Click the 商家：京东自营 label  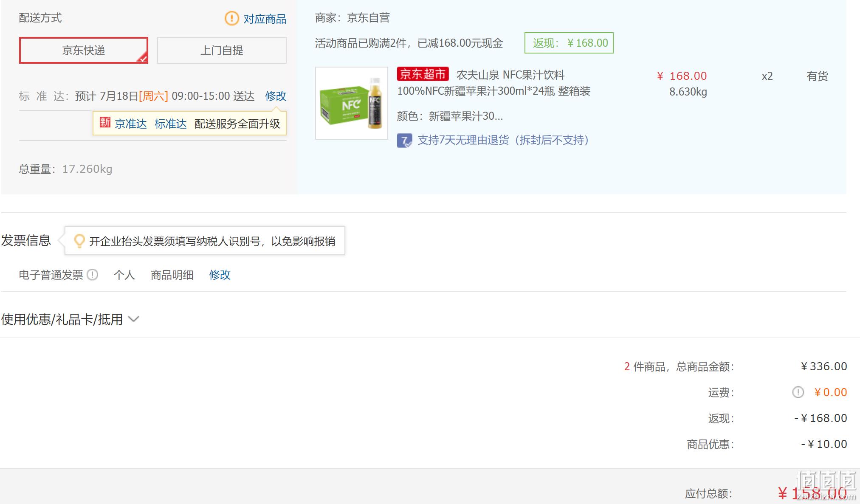[352, 18]
